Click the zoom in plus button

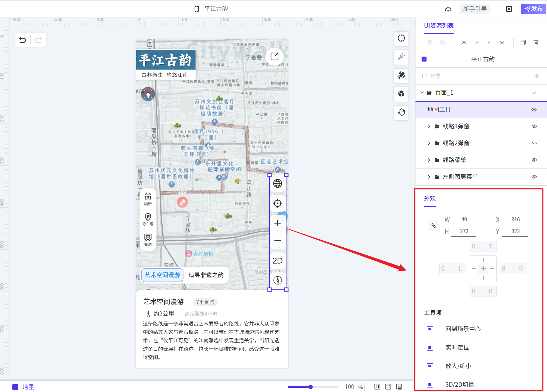278,223
